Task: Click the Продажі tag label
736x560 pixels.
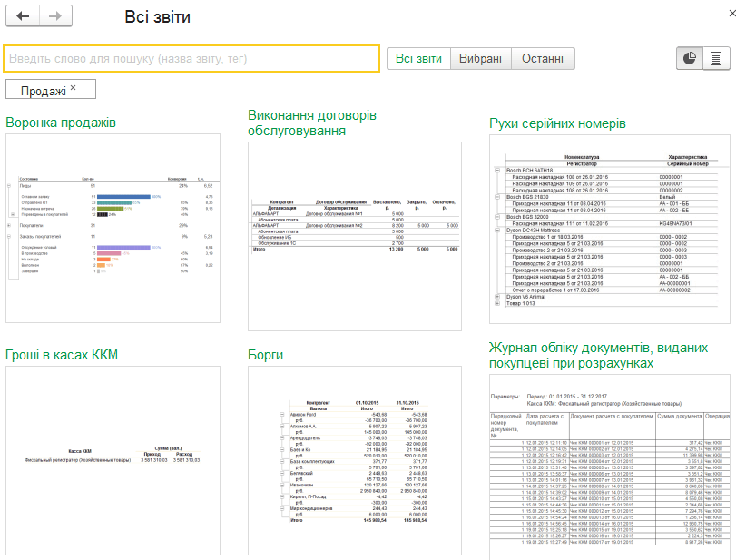Action: pyautogui.click(x=44, y=91)
